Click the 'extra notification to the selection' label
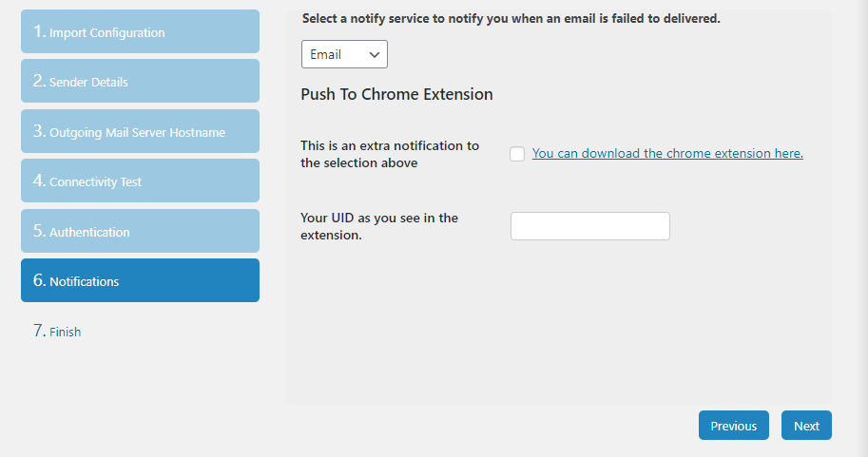Image resolution: width=868 pixels, height=457 pixels. (x=390, y=154)
